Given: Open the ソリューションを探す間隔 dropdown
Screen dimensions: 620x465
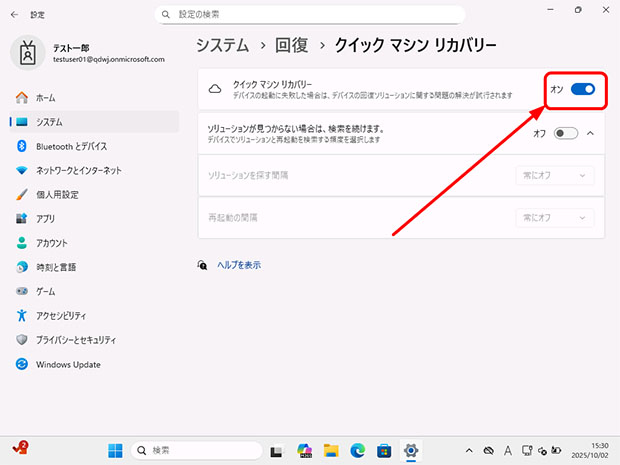Looking at the screenshot, I should [555, 175].
